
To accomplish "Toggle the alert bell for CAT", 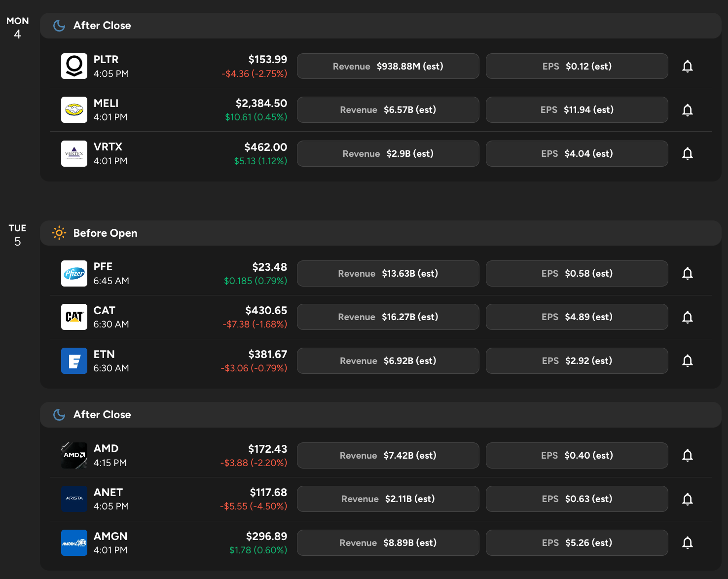I will [x=688, y=317].
